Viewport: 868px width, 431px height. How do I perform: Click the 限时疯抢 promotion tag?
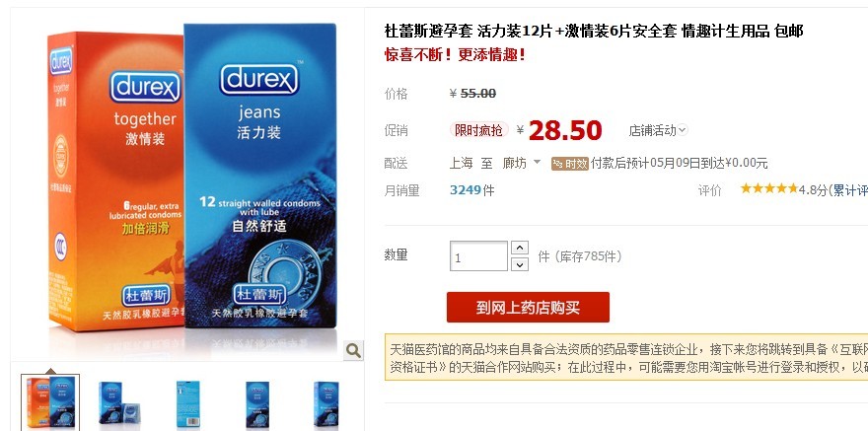[x=478, y=130]
